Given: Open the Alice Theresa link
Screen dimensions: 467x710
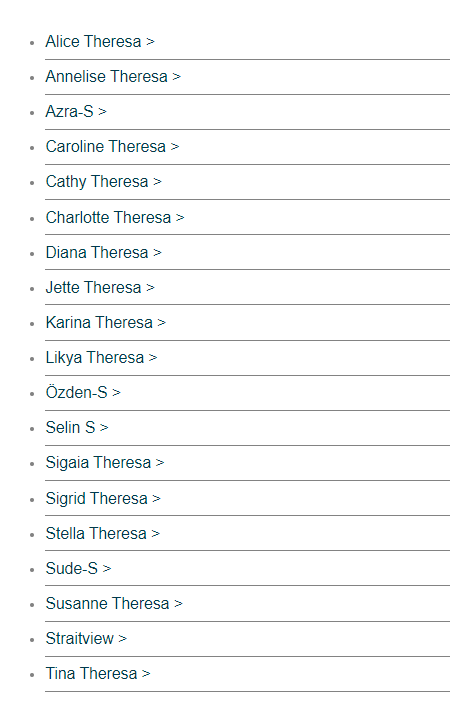Looking at the screenshot, I should tap(100, 42).
